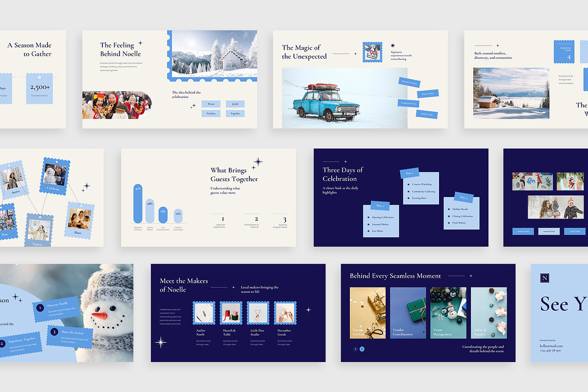Click the 42% bar in the chart
The image size is (588, 392).
click(x=138, y=204)
